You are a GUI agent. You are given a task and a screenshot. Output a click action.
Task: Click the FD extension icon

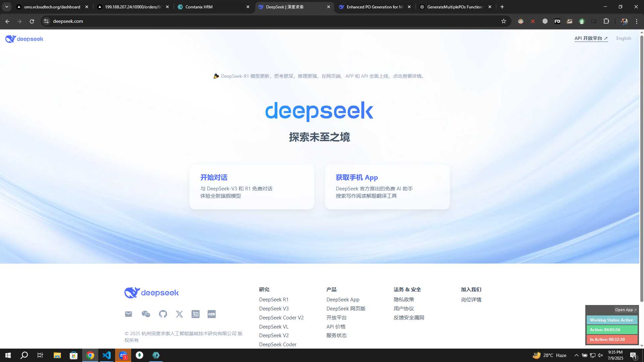[x=557, y=21]
